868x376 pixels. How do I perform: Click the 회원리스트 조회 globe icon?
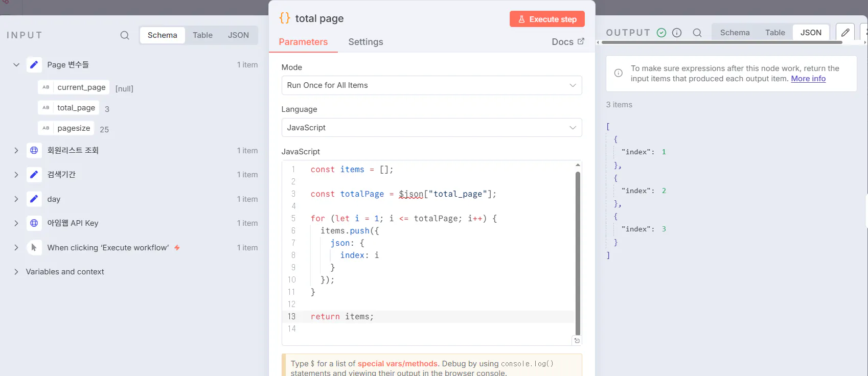pos(34,150)
